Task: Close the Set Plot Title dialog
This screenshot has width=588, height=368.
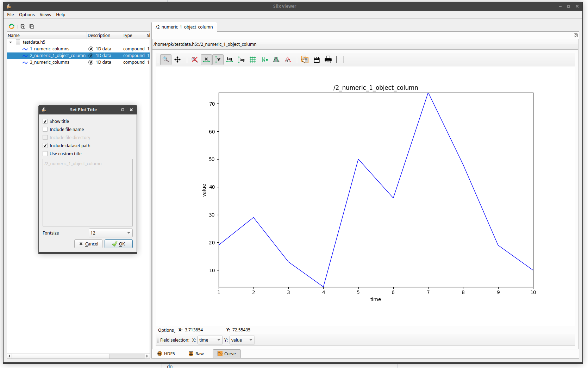Action: pyautogui.click(x=131, y=110)
